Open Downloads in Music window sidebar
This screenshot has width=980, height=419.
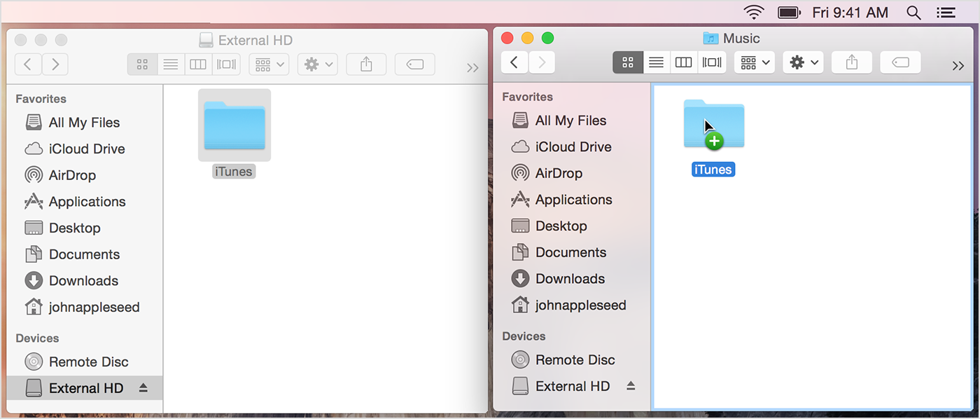tap(572, 279)
